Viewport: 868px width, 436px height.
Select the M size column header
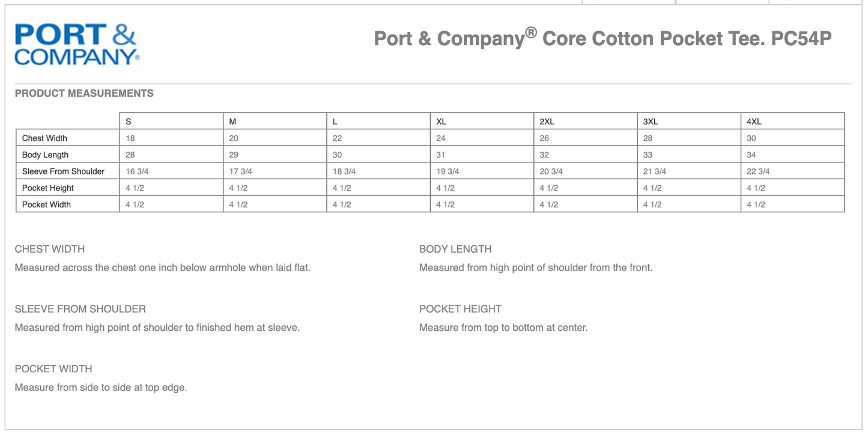(x=233, y=121)
